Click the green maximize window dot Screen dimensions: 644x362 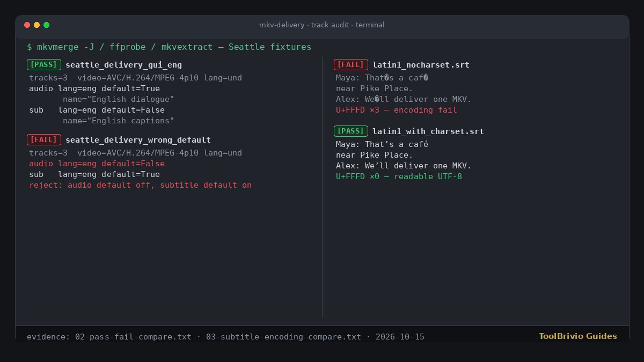click(47, 25)
